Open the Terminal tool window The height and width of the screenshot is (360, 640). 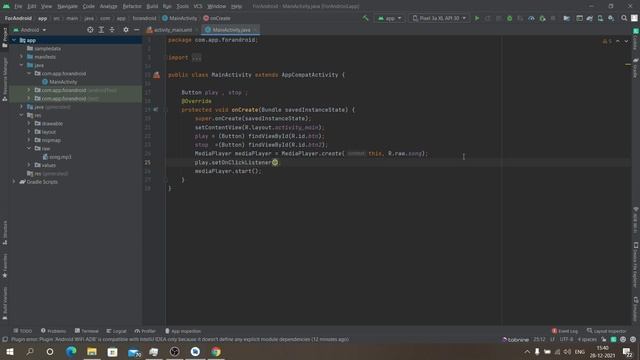[x=87, y=331]
